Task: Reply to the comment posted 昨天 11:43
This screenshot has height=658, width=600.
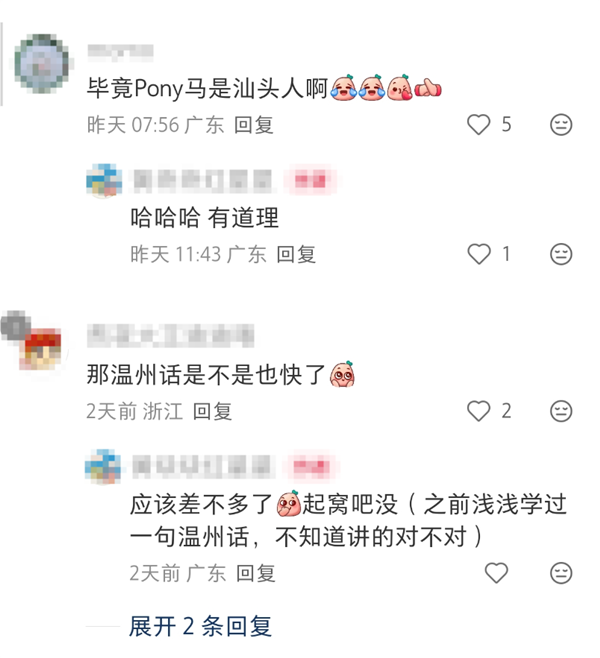Action: pyautogui.click(x=296, y=254)
